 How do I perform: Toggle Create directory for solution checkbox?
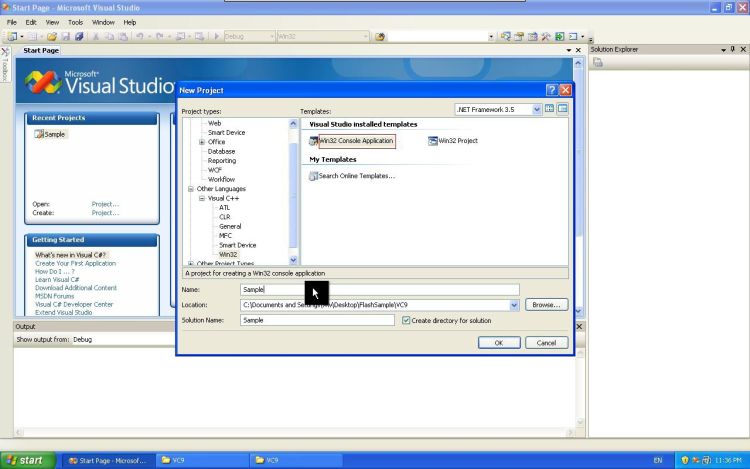[406, 320]
